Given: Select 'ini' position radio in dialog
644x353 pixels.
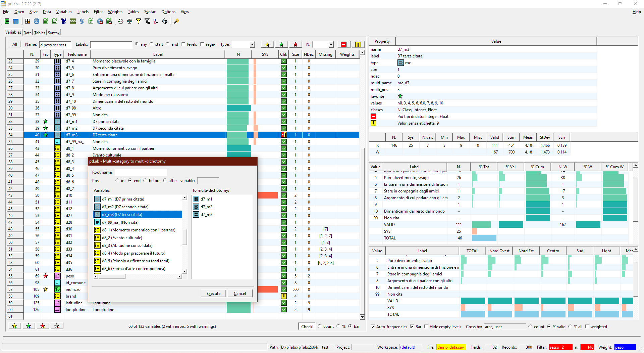Looking at the screenshot, I should pyautogui.click(x=117, y=180).
